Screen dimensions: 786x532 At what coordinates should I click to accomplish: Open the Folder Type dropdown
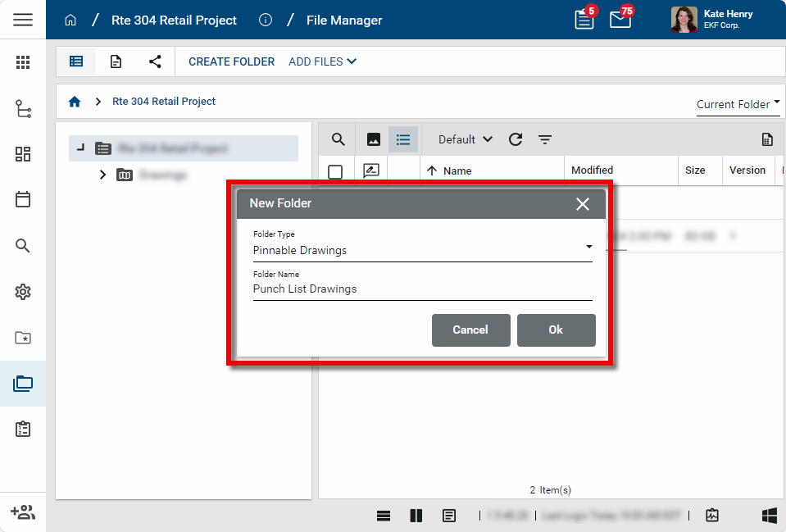(x=422, y=250)
